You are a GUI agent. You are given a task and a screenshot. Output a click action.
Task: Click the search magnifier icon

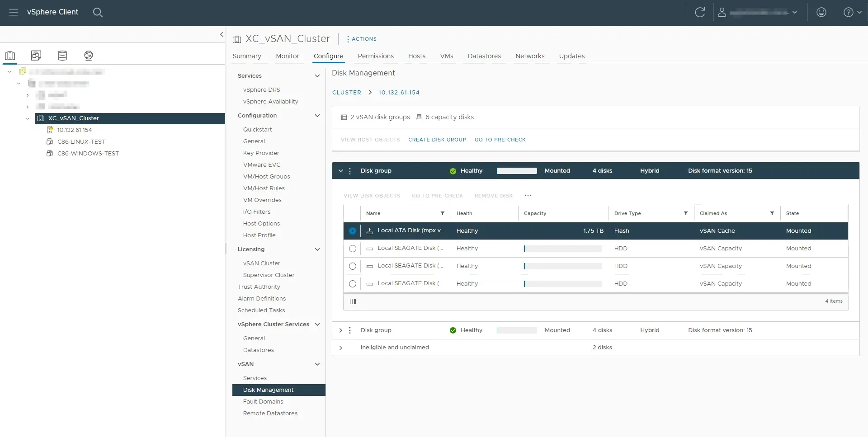tap(98, 12)
